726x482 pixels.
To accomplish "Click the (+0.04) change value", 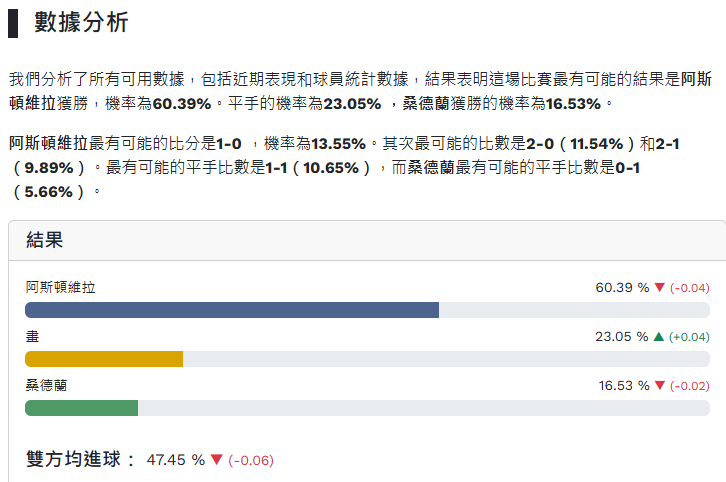I will [x=690, y=337].
